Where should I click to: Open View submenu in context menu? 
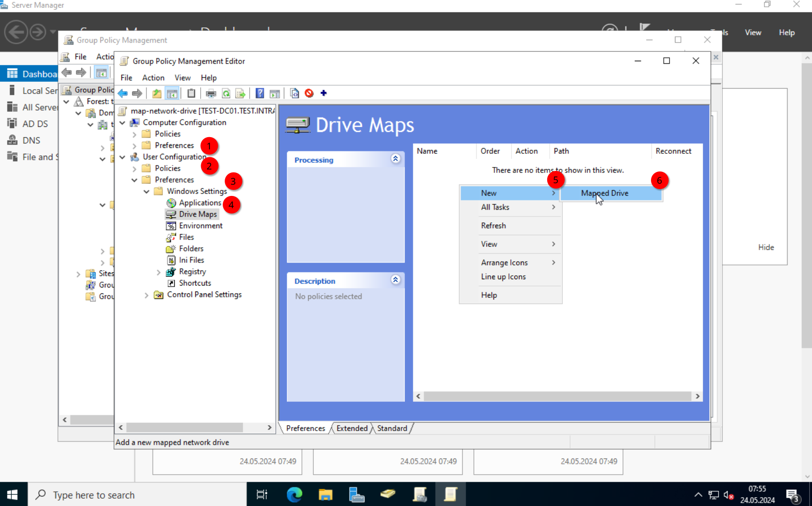pyautogui.click(x=510, y=244)
